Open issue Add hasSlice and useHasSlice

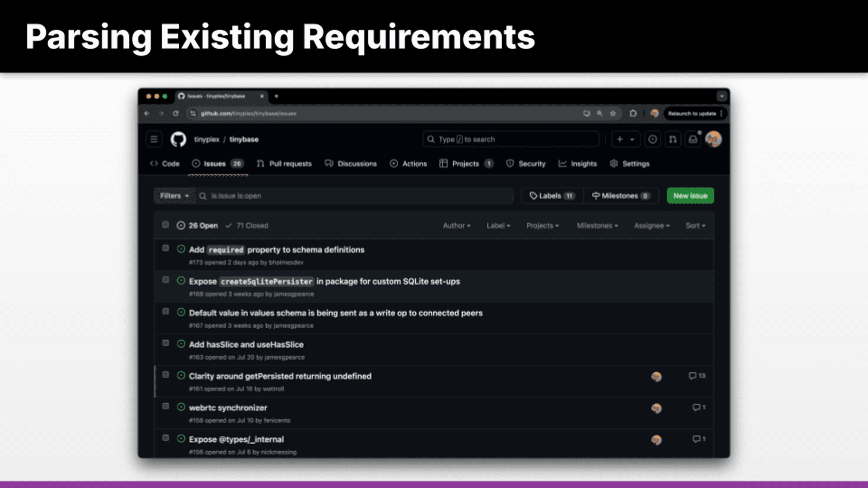pyautogui.click(x=246, y=344)
